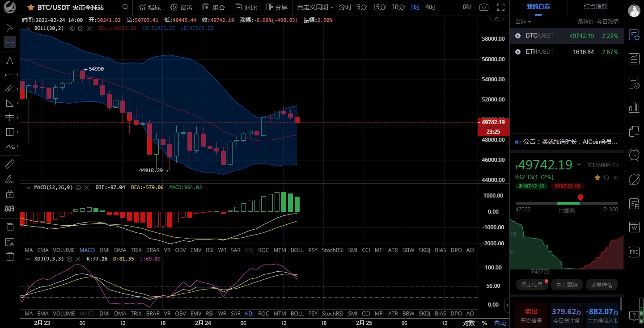The width and height of the screenshot is (644, 328).
Task: Enable 对数 logarithmic scale
Action: pos(469,323)
